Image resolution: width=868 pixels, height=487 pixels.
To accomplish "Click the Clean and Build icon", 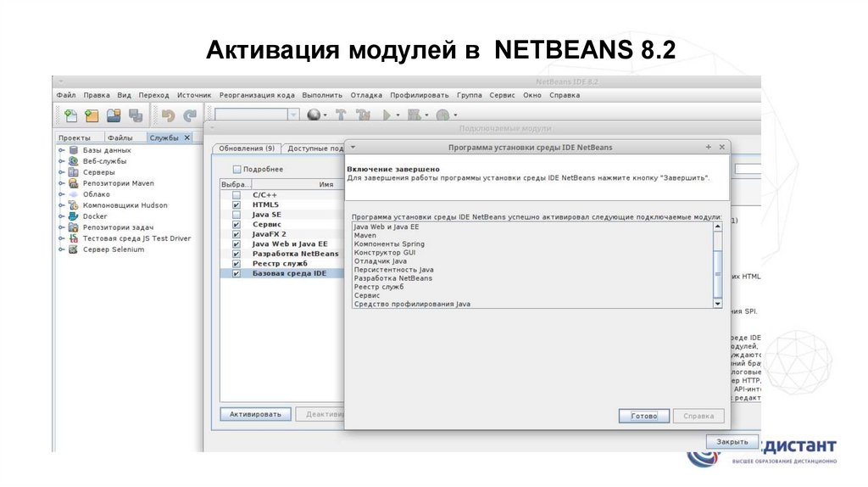I will [x=363, y=115].
